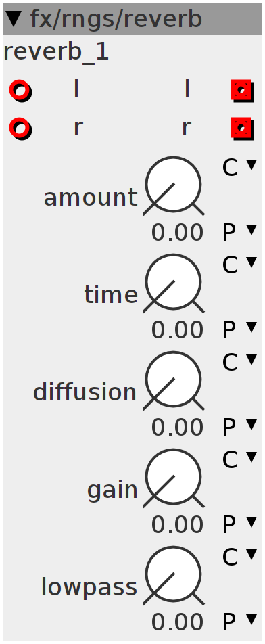Click the right output outlet square

(243, 129)
